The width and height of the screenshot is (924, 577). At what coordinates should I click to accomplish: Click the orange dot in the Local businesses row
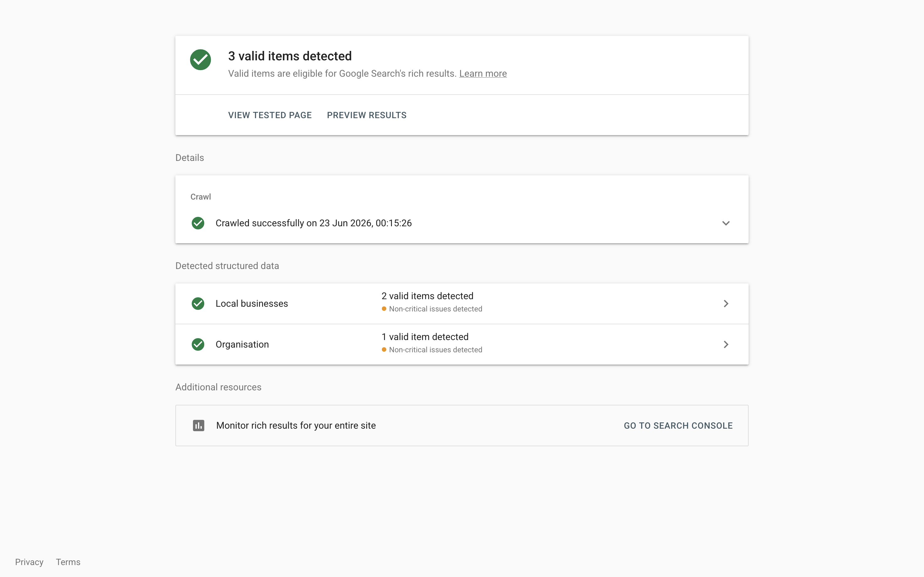click(x=384, y=309)
